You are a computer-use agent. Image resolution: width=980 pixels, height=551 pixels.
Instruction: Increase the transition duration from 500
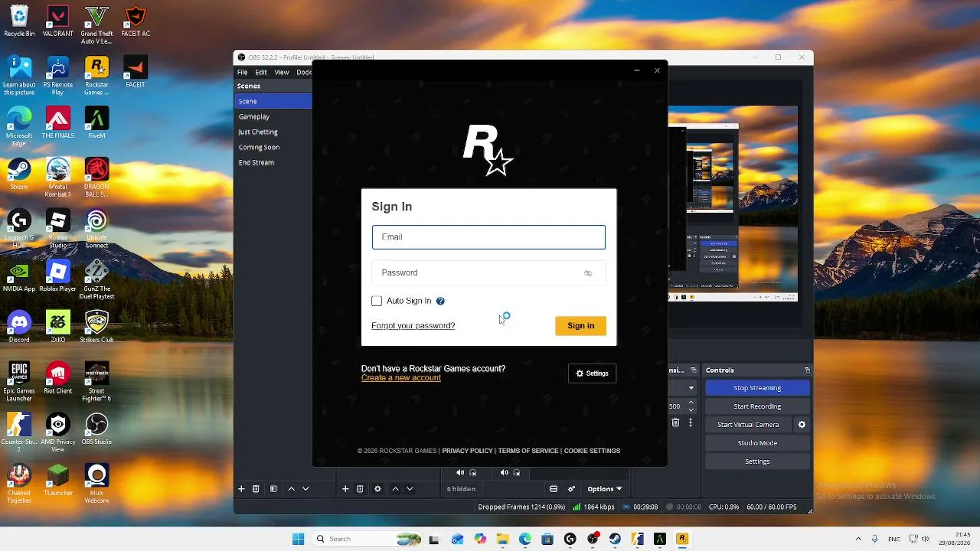point(691,403)
